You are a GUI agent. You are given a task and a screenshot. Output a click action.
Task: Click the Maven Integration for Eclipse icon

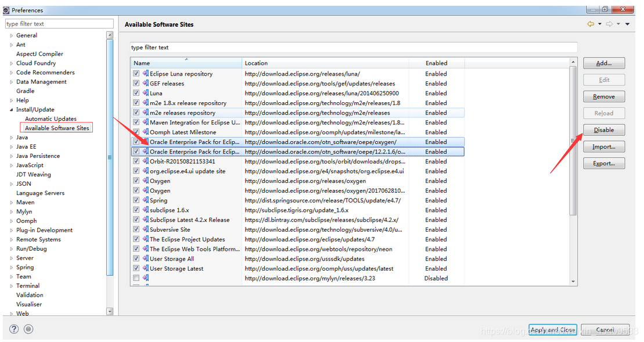(x=145, y=122)
